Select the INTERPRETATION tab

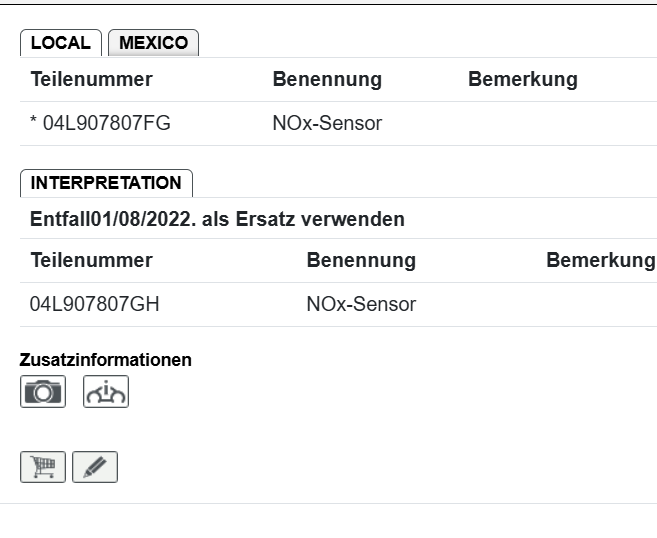point(106,183)
